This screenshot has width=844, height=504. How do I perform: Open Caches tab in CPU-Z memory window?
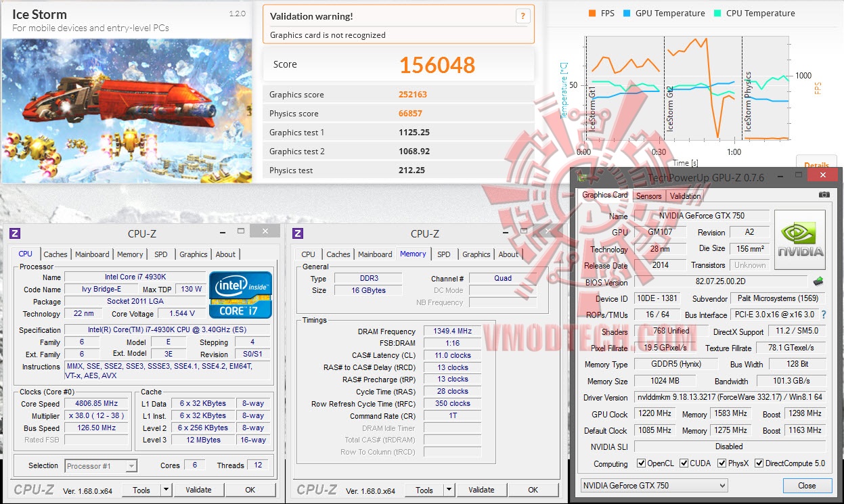click(x=338, y=254)
